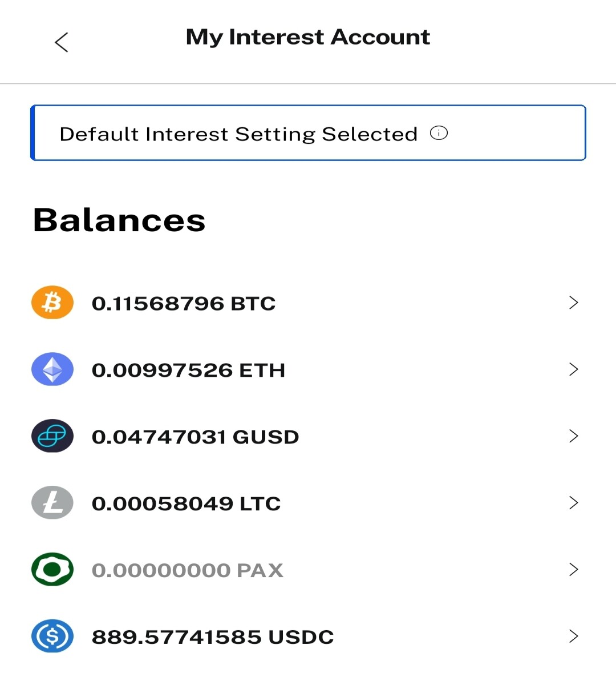
Task: Go back using the left arrow
Action: click(62, 42)
